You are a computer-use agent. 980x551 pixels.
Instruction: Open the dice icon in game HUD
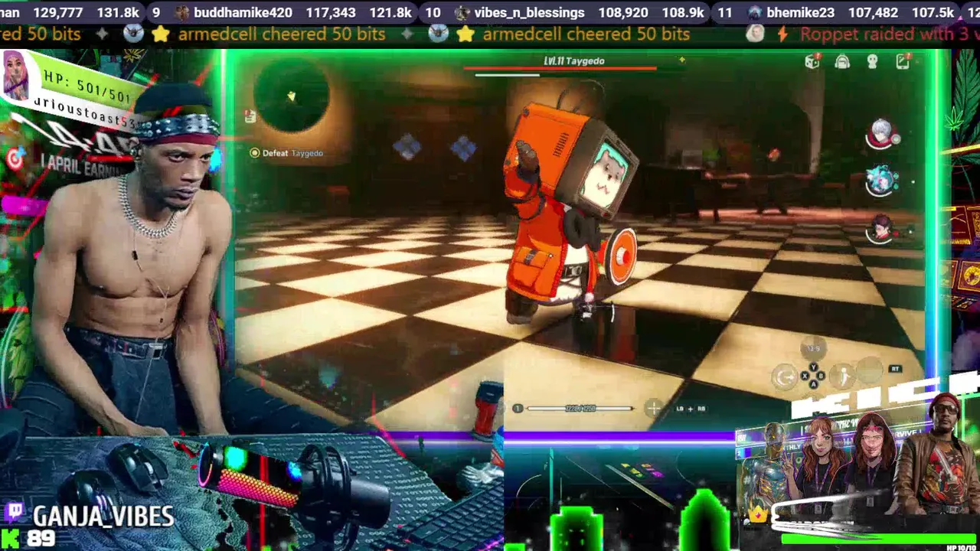click(x=812, y=62)
